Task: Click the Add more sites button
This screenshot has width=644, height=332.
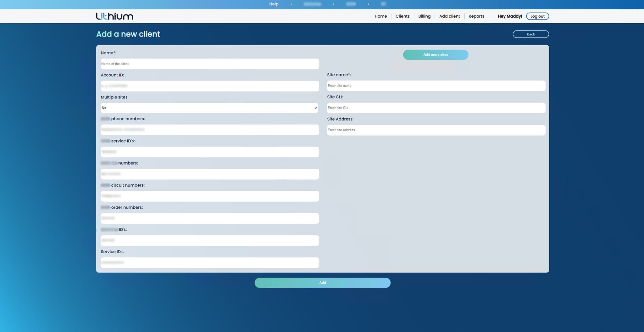Action: (x=436, y=55)
